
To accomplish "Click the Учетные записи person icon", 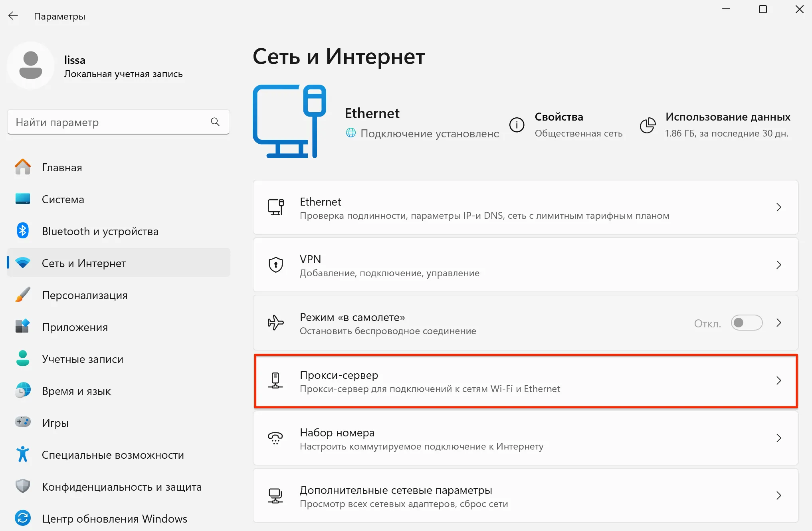I will point(23,359).
